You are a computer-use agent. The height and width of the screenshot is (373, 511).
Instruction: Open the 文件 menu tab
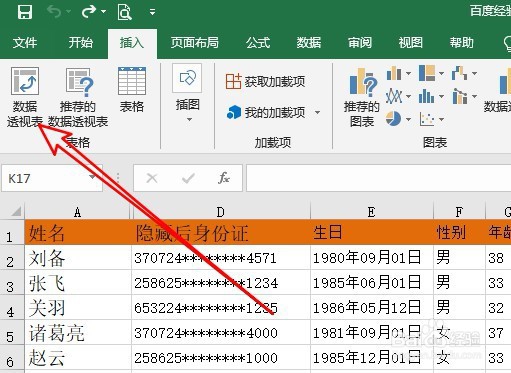click(25, 43)
